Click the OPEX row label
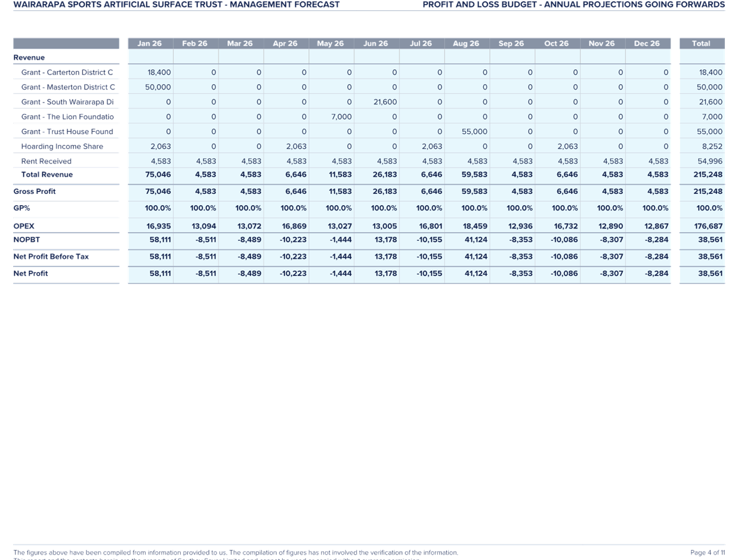 [23, 225]
